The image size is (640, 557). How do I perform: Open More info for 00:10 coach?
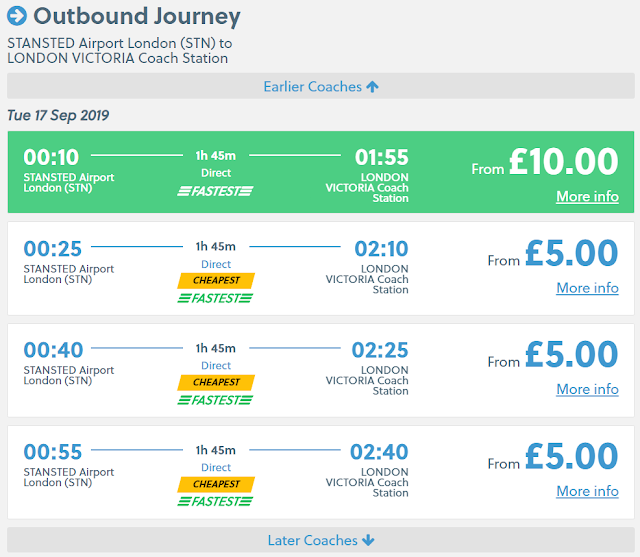(587, 197)
